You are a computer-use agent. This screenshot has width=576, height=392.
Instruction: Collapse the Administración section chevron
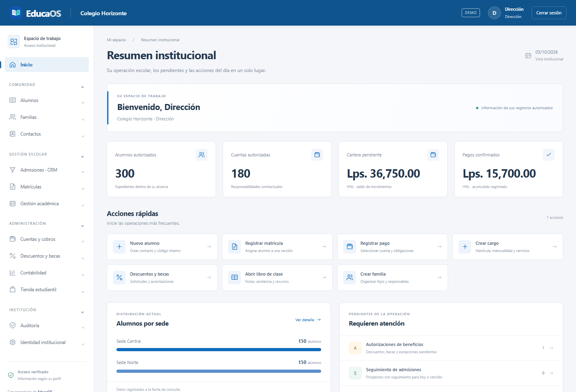click(82, 226)
